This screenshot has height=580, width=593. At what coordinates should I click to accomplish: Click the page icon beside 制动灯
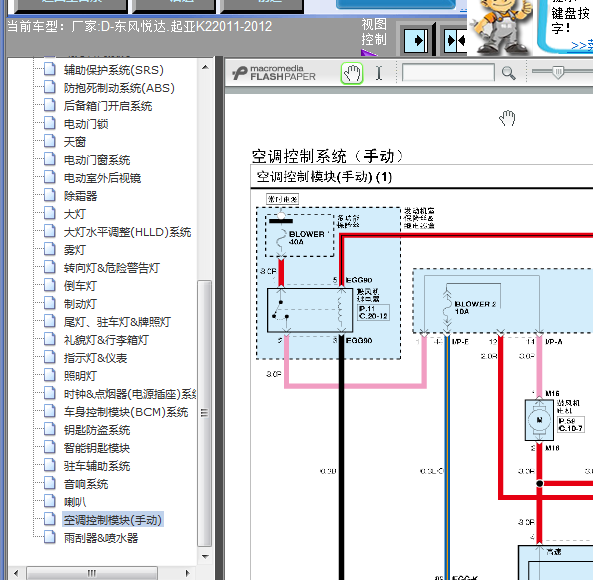point(50,304)
